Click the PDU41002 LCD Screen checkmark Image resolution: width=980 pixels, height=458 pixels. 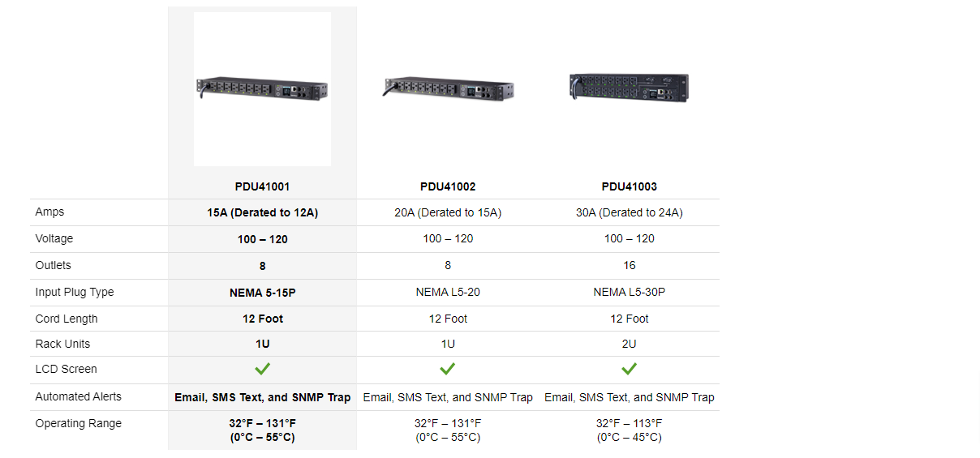click(x=448, y=369)
